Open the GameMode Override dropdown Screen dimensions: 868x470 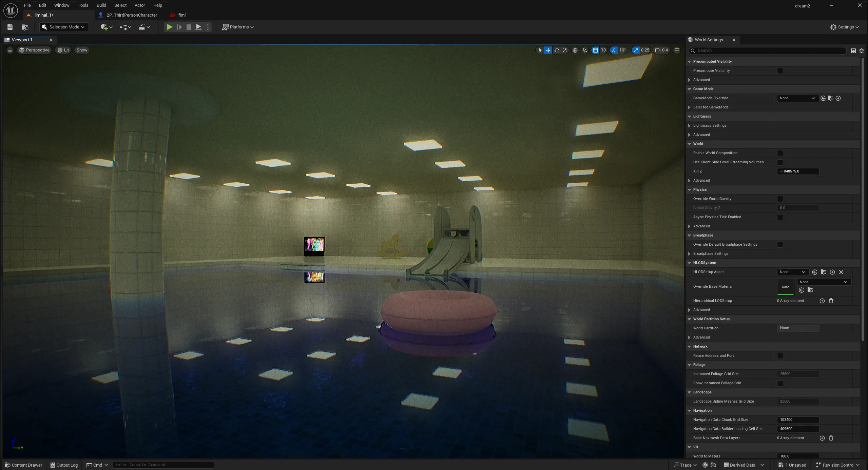[x=797, y=98]
